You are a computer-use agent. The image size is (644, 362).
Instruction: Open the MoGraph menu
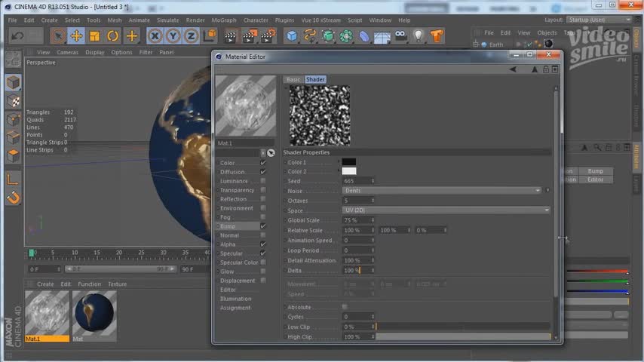click(223, 20)
